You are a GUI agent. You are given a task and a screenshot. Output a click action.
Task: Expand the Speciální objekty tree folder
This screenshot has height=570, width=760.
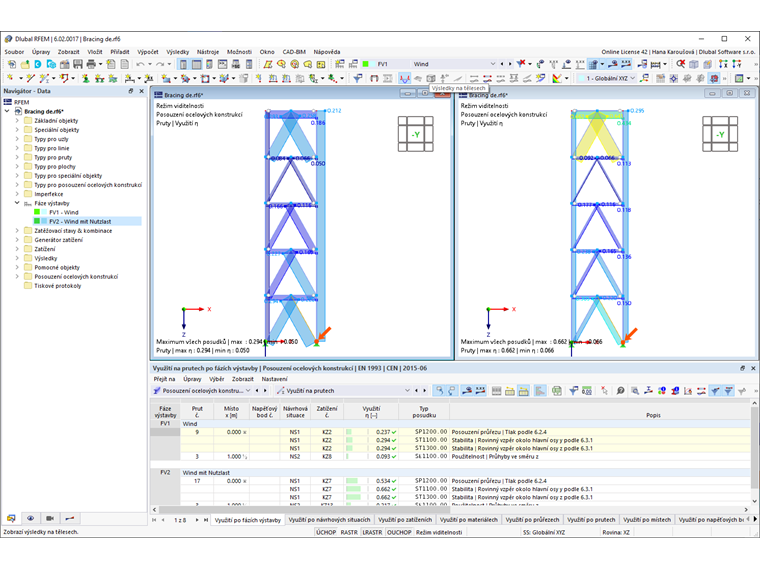click(x=17, y=130)
